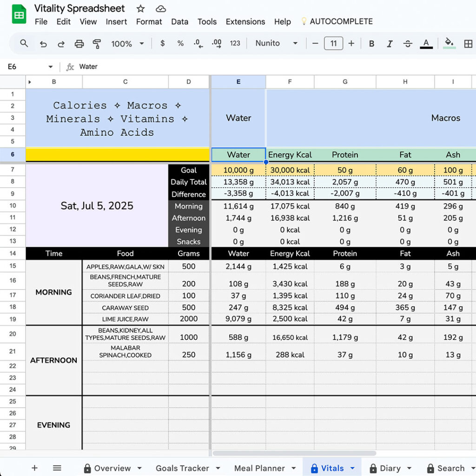Select column F header

290,82
